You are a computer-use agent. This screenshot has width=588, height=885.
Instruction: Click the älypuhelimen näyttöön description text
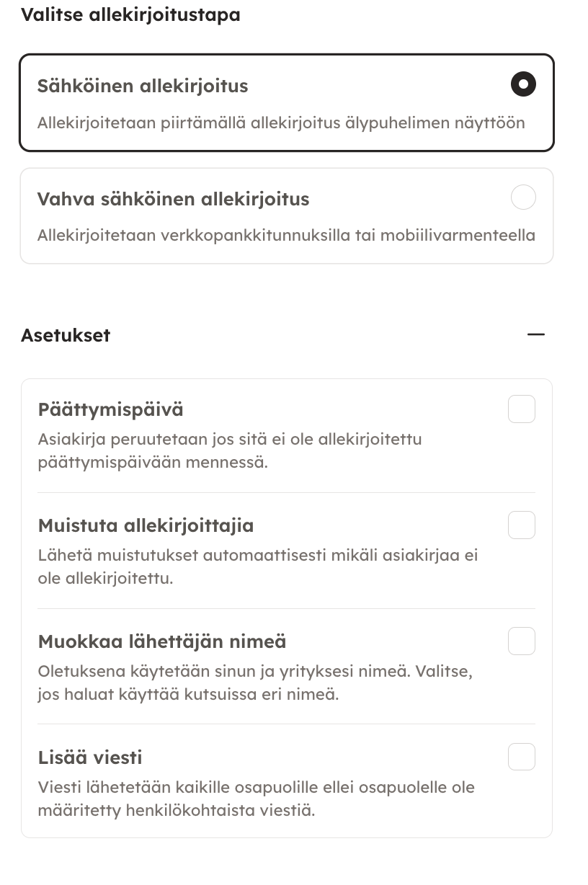tap(281, 123)
